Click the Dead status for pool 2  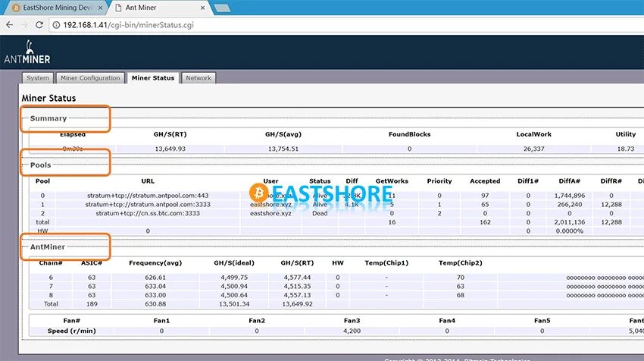[x=320, y=213]
